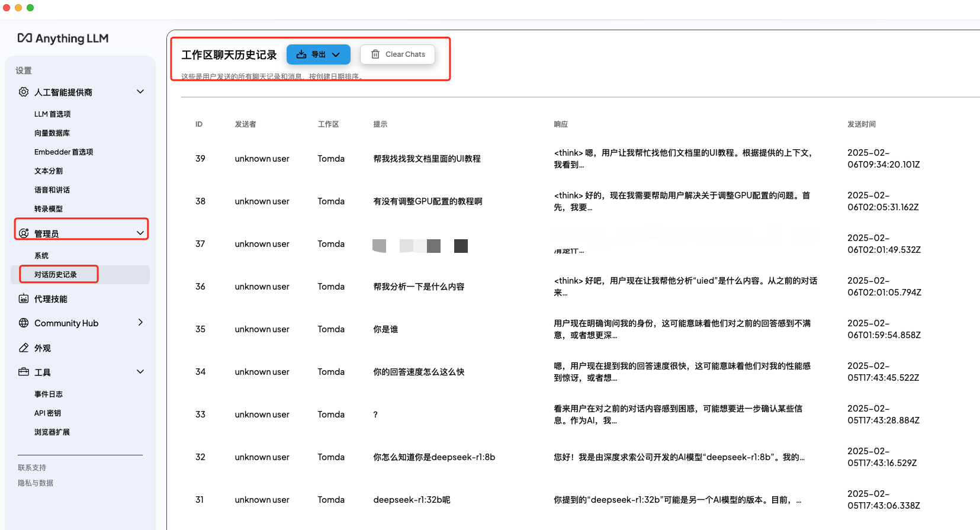Click response about 调整GPU配置的问题
Image resolution: width=980 pixels, height=530 pixels.
pyautogui.click(x=682, y=201)
